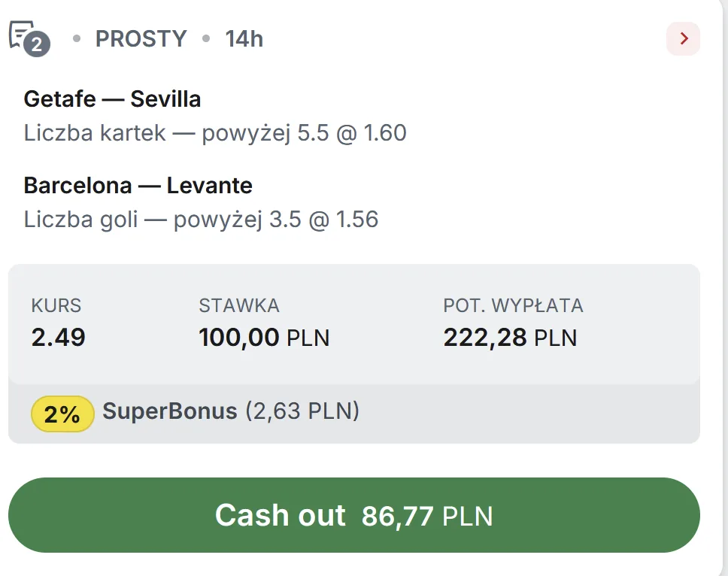Open the SuperBonus info text
This screenshot has height=576, width=728.
[x=229, y=413]
